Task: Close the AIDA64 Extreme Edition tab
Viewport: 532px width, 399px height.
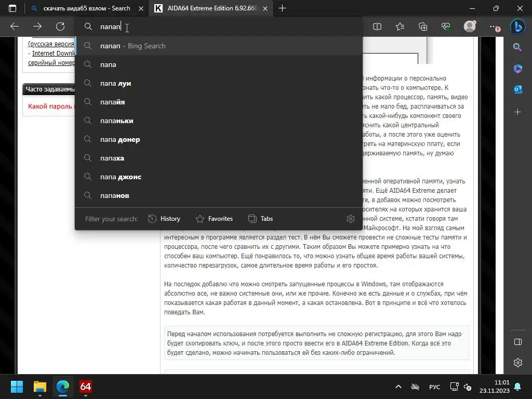Action: pos(265,8)
